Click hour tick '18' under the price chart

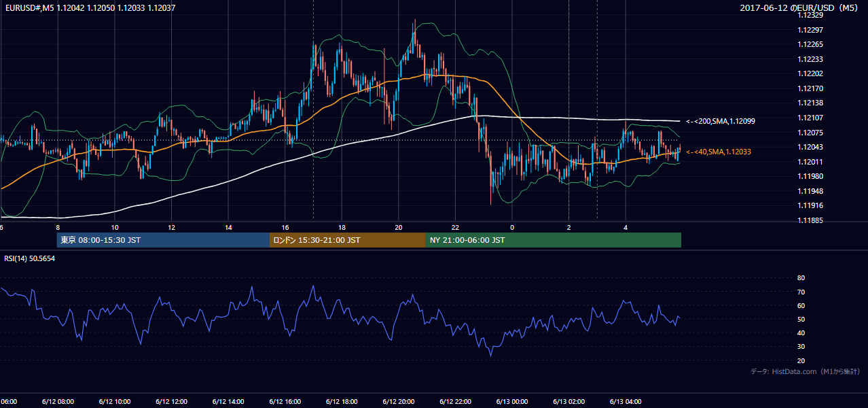[342, 227]
